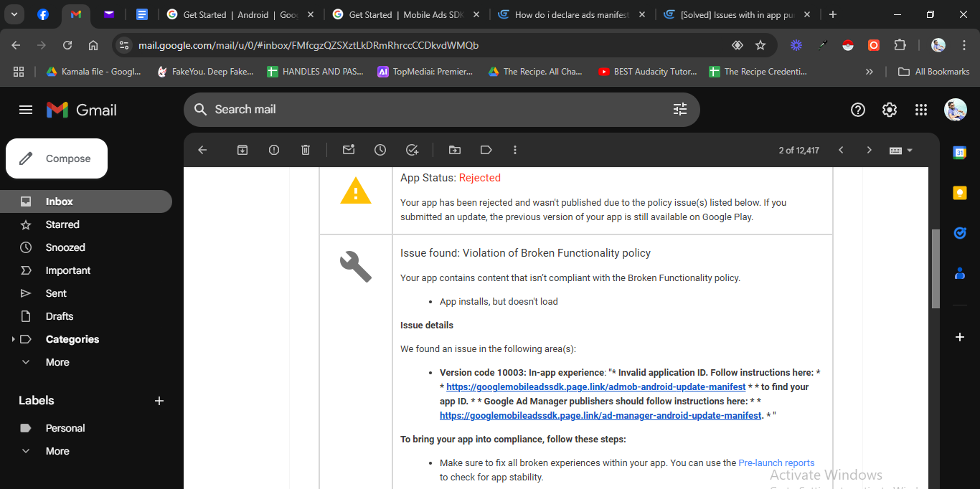Open BEST Audacity Tutor bookmark
Viewport: 980px width, 489px height.
649,71
